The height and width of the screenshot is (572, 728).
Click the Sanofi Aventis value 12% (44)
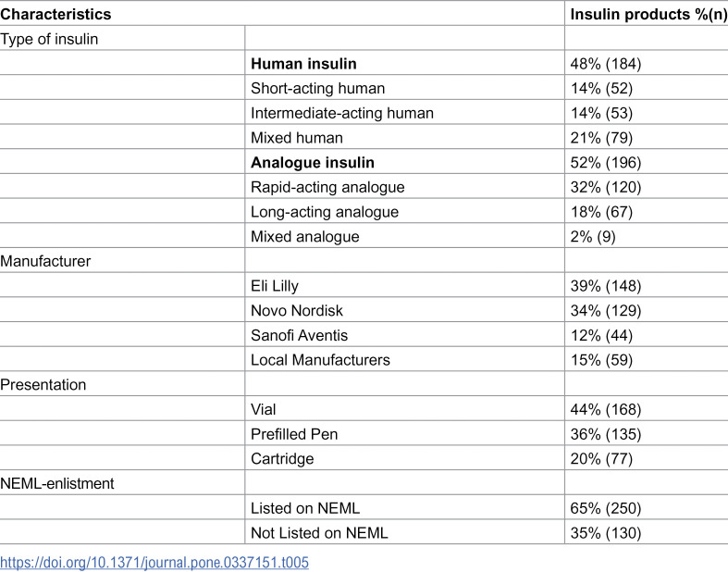pyautogui.click(x=601, y=335)
